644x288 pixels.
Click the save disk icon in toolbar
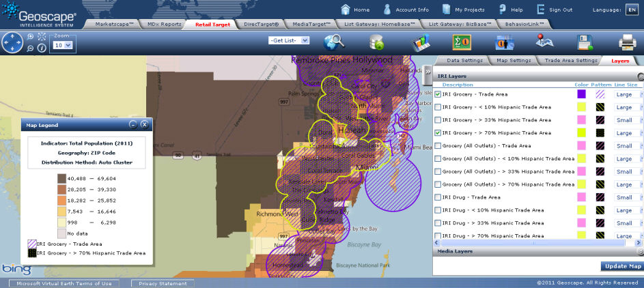tap(585, 43)
